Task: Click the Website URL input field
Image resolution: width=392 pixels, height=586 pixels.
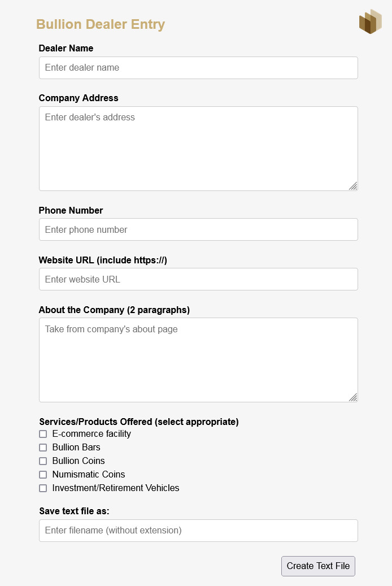Action: 198,279
